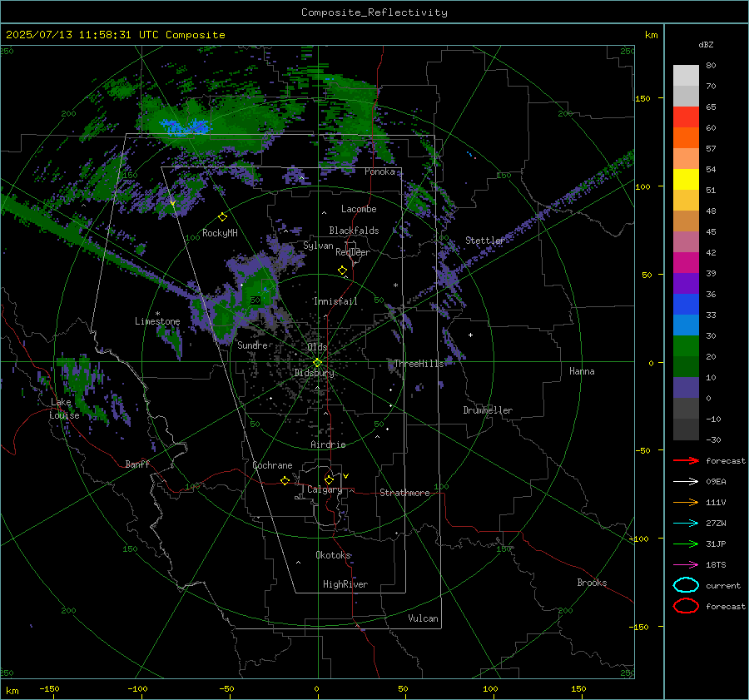
Task: Click the Composite_Reflectivity title
Action: point(374,12)
